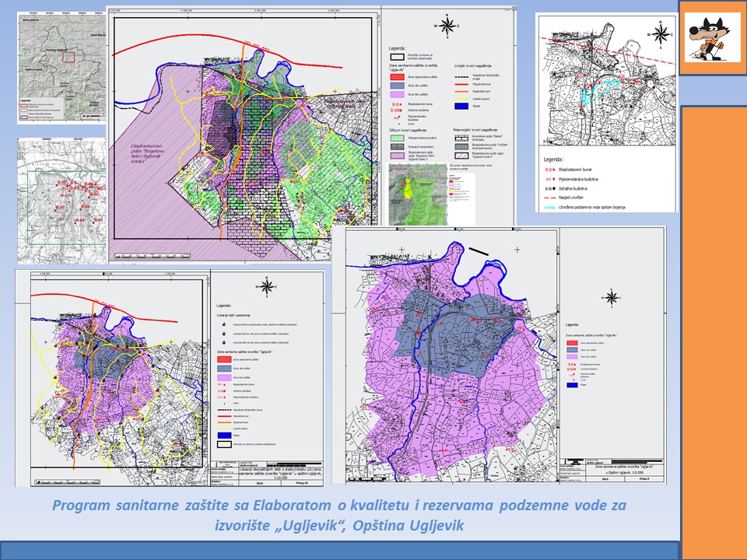Click the dashed red Rasjed utvrđen legend line
The image size is (747, 560).
550,198
